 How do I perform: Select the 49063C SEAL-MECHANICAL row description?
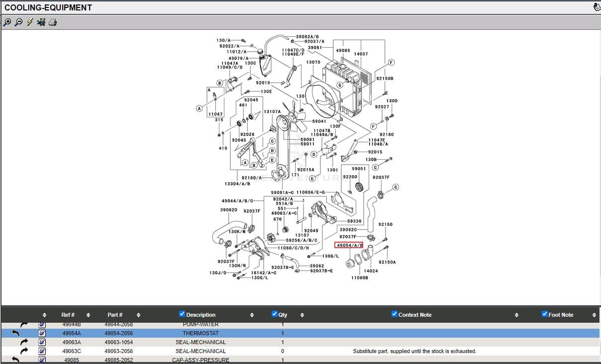coord(200,351)
